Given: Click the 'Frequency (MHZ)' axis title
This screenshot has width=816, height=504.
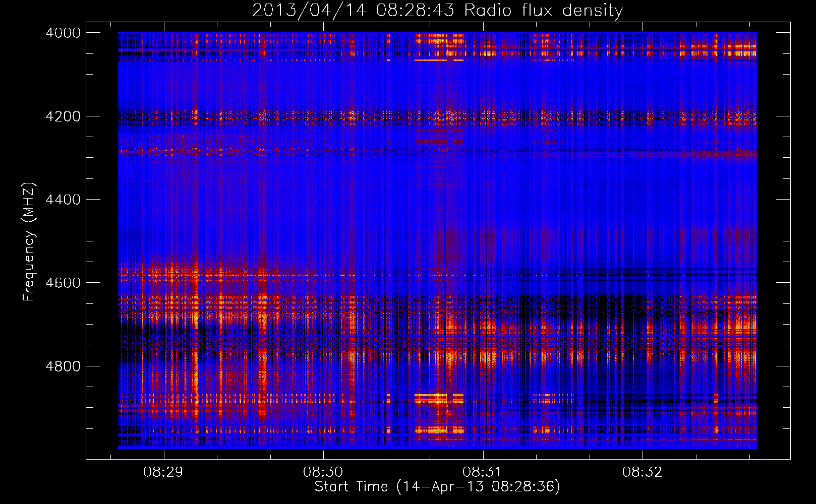Looking at the screenshot, I should click(x=29, y=242).
